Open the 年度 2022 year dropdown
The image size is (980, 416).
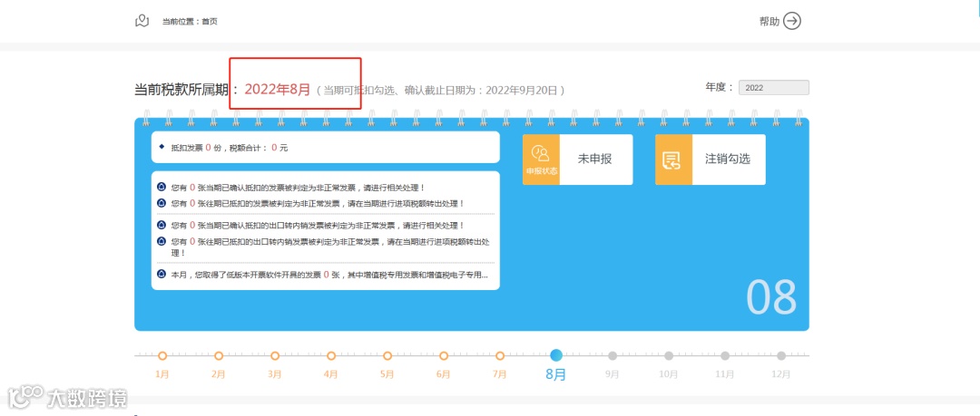[774, 88]
